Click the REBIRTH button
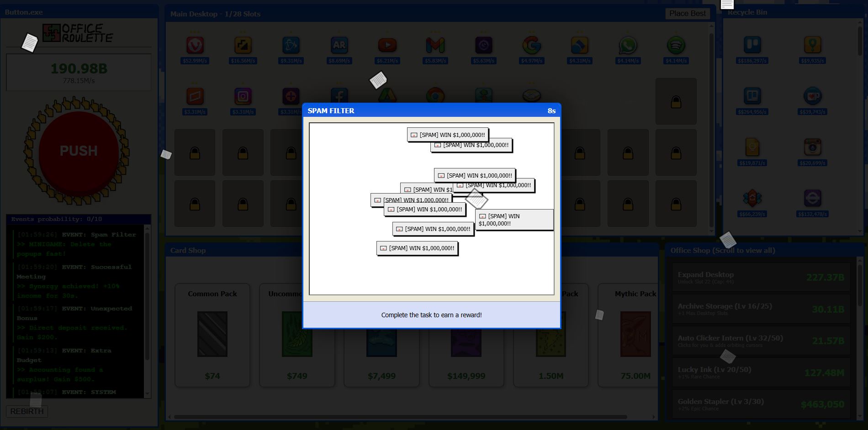This screenshot has height=430, width=868. point(27,411)
